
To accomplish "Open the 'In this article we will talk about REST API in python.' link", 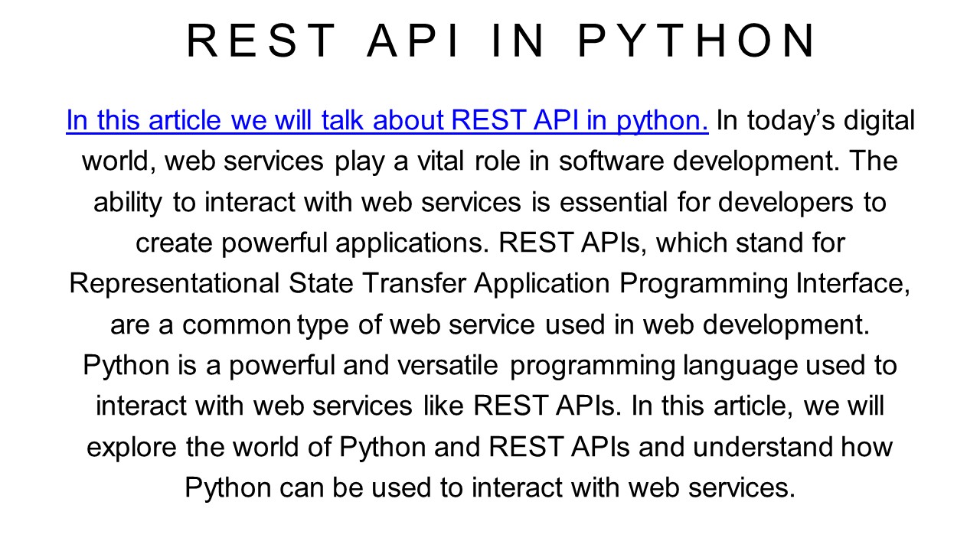I will coord(387,121).
